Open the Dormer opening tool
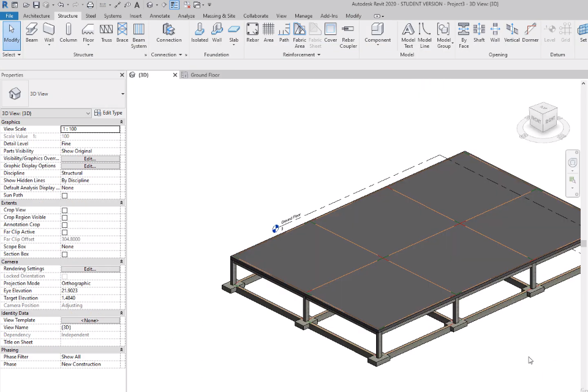The image size is (588, 392). click(530, 32)
